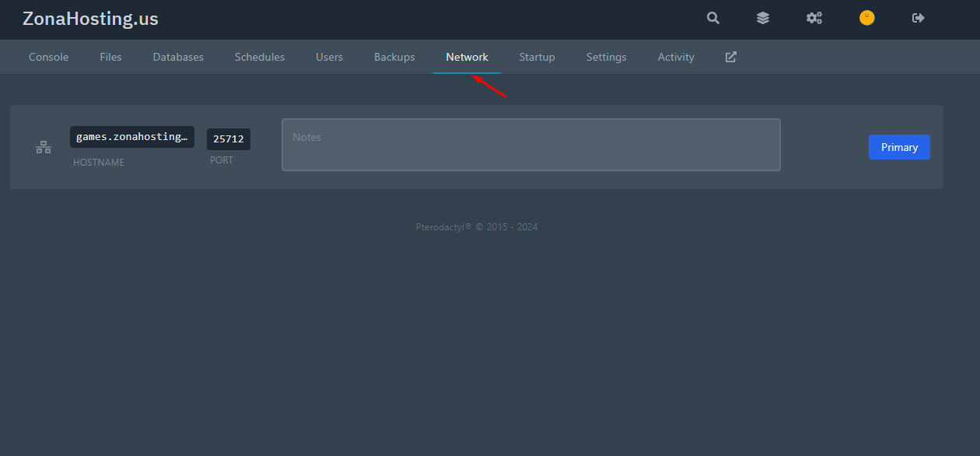Click the network allocation icon
The height and width of the screenshot is (456, 980).
[44, 147]
